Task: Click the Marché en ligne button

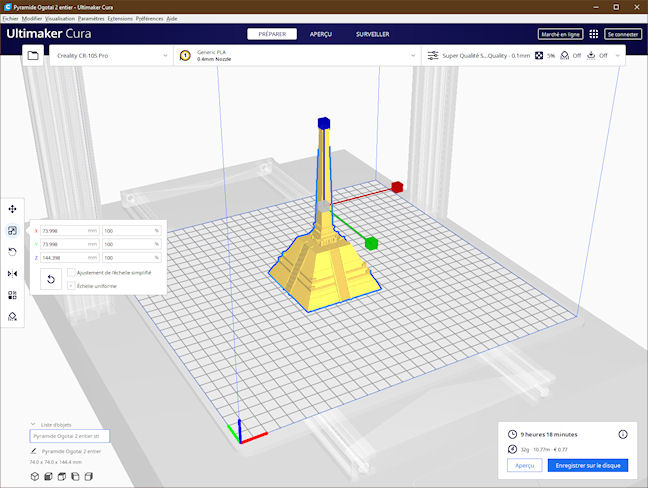Action: pyautogui.click(x=560, y=34)
